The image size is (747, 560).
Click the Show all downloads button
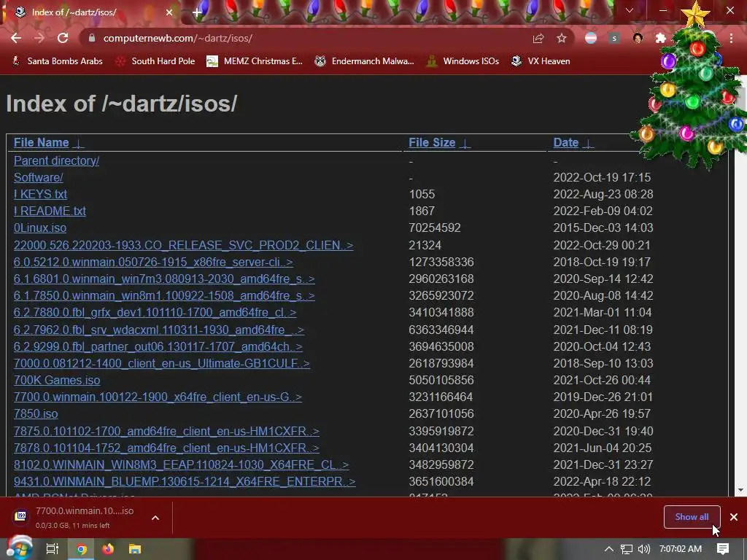coord(692,517)
